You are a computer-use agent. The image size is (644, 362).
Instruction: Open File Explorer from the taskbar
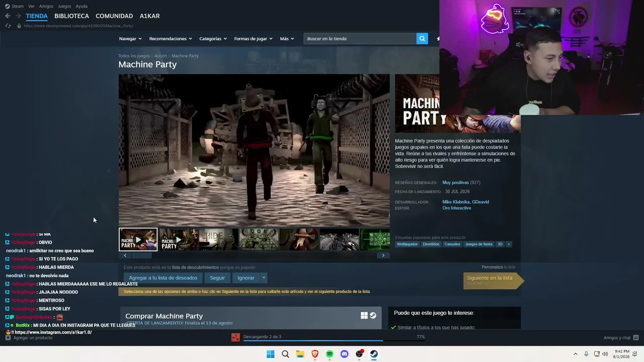coord(300,354)
